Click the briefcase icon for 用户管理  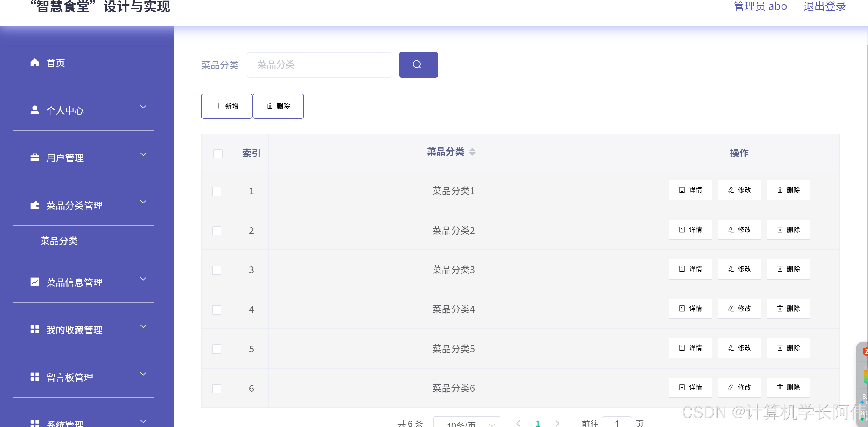(x=35, y=157)
